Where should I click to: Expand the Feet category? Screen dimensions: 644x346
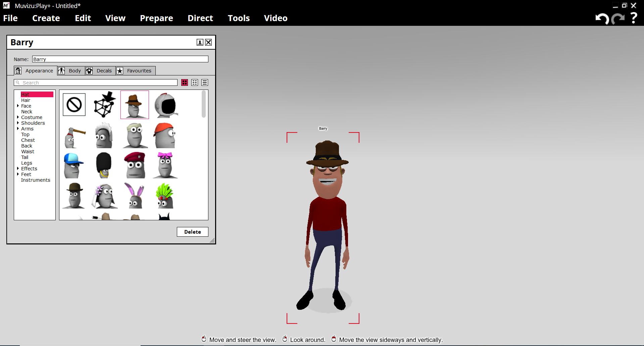pyautogui.click(x=18, y=174)
